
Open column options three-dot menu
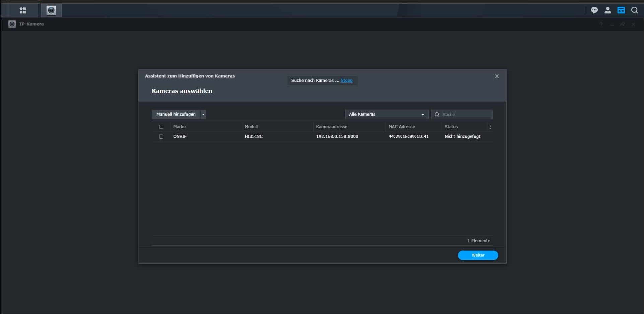tap(490, 127)
